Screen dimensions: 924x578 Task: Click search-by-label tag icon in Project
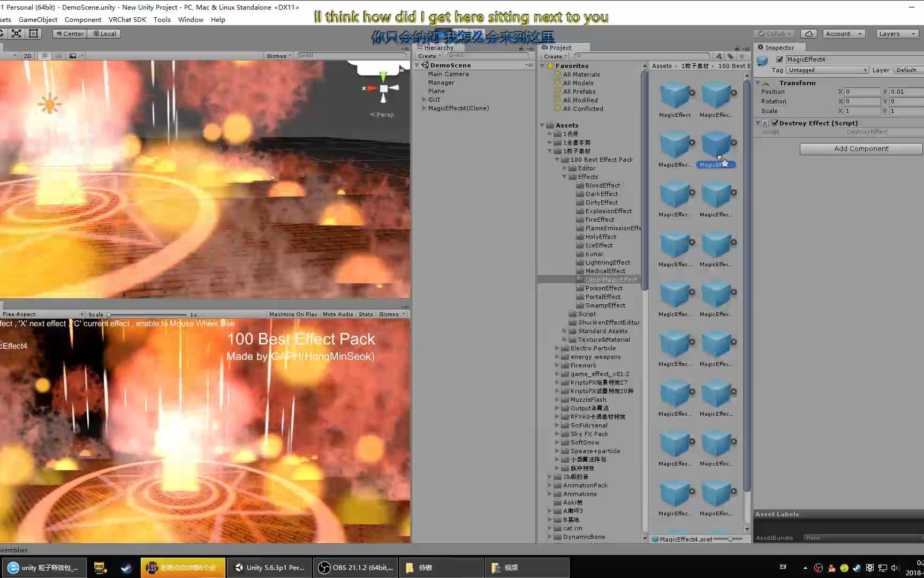tap(730, 56)
